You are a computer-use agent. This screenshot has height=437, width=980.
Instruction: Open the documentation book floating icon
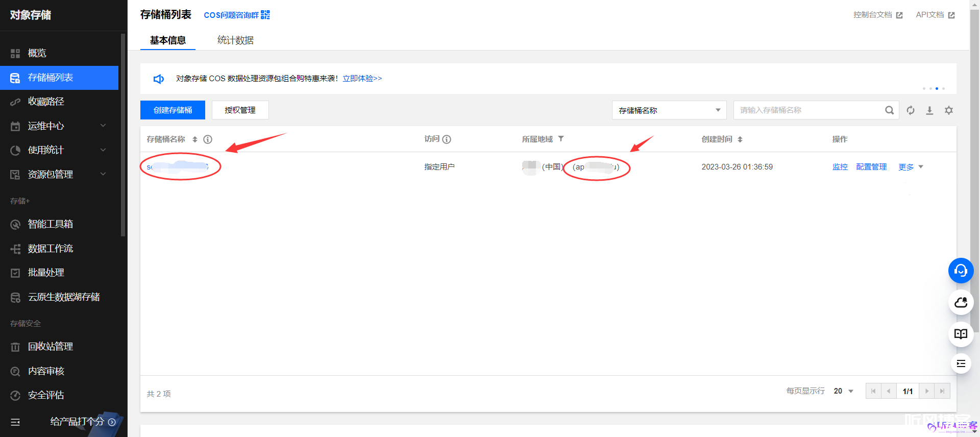pos(961,334)
